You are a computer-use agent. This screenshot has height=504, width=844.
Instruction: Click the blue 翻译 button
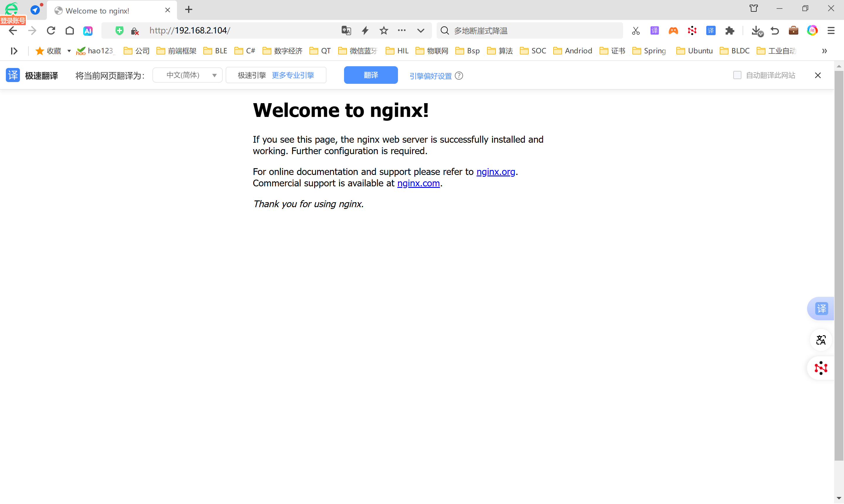tap(370, 75)
